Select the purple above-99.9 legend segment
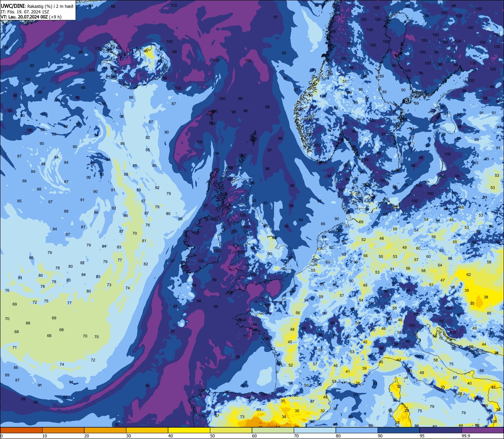 tap(483, 430)
